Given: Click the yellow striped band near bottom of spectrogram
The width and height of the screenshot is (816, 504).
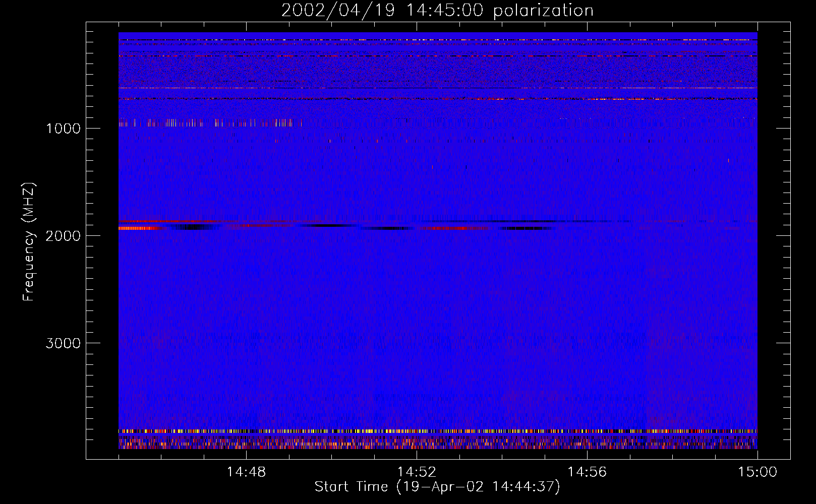Looking at the screenshot, I should click(438, 431).
